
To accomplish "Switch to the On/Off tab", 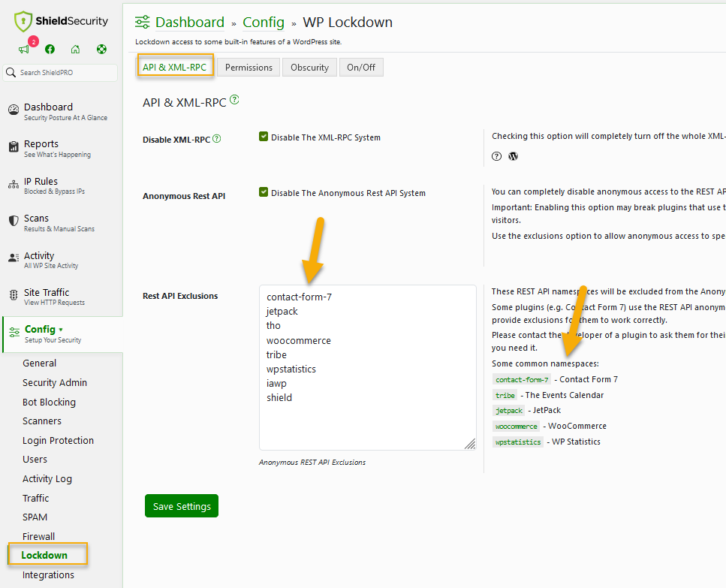I will coord(361,67).
